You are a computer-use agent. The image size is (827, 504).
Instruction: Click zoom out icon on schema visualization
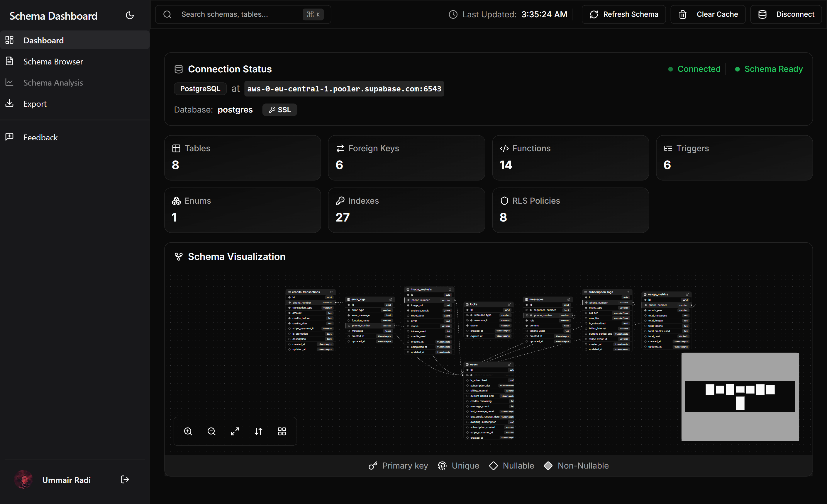211,431
